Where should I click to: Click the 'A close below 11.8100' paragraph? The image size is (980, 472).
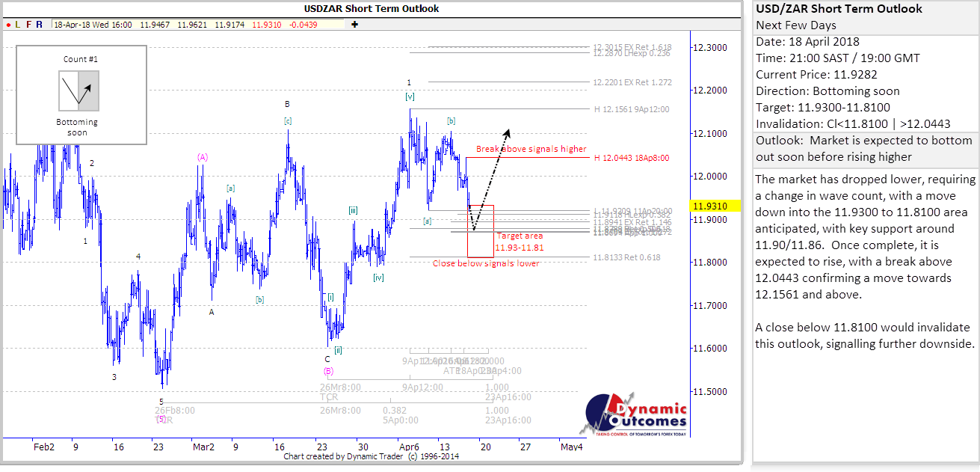pos(865,336)
